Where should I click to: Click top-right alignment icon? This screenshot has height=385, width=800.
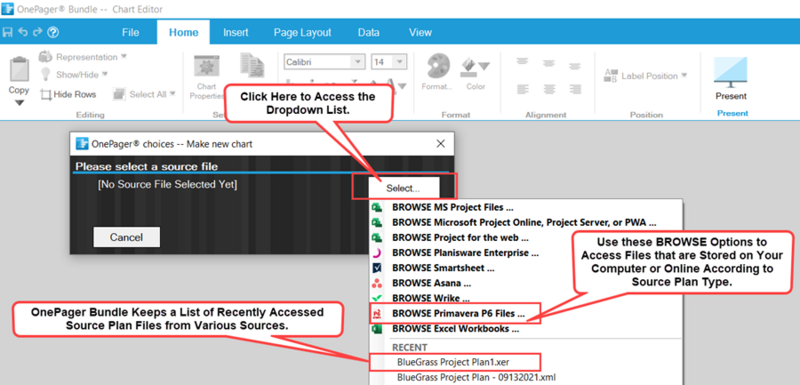574,66
